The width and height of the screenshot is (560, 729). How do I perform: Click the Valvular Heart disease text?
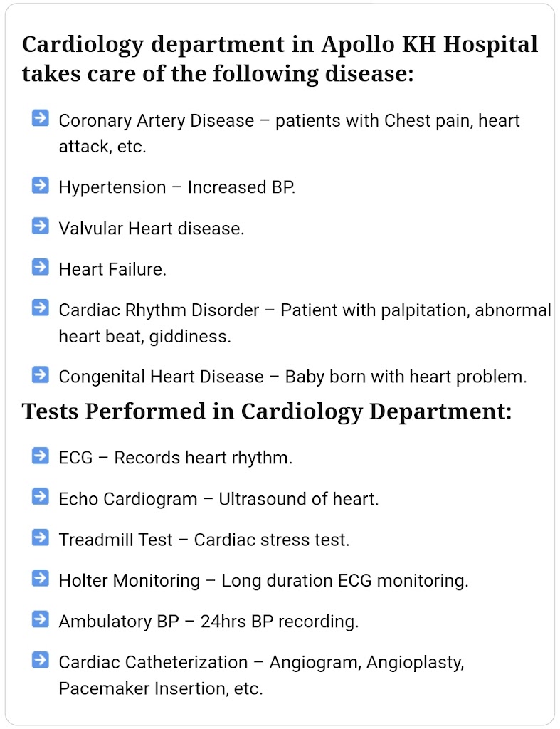click(151, 229)
